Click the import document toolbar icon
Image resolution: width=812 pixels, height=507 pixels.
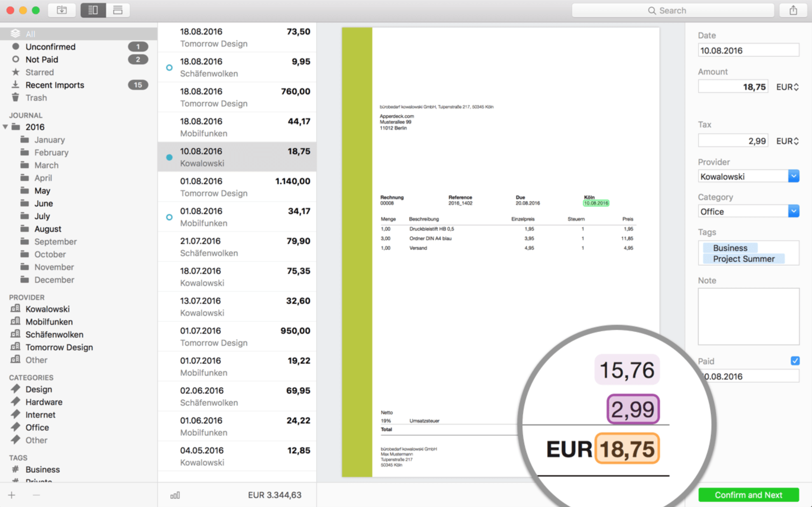click(62, 10)
